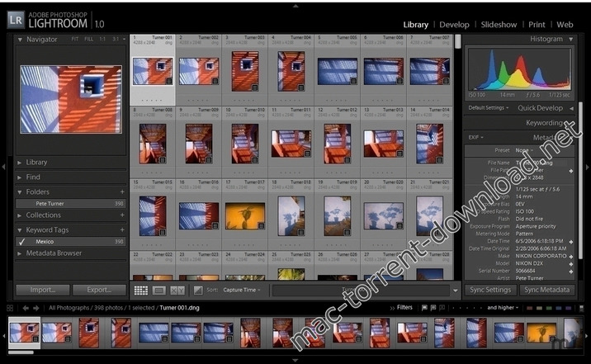This screenshot has width=591, height=364.
Task: Select the painter tool icon beside Sort
Action: (x=198, y=291)
